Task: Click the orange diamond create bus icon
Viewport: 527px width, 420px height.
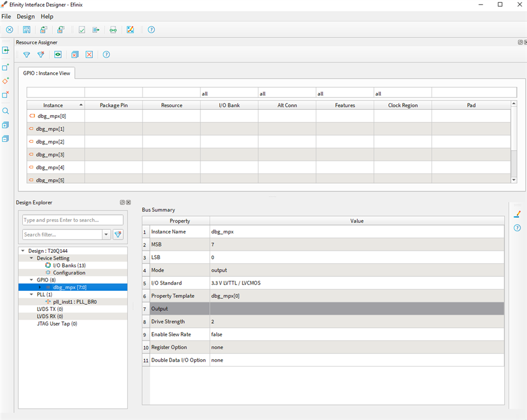Action: [6, 81]
